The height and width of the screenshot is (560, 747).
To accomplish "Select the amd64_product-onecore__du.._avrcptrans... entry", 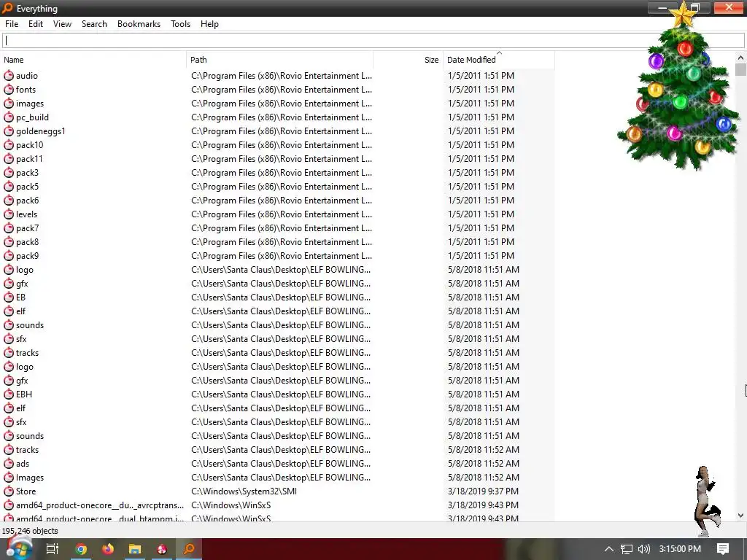I will coord(99,505).
